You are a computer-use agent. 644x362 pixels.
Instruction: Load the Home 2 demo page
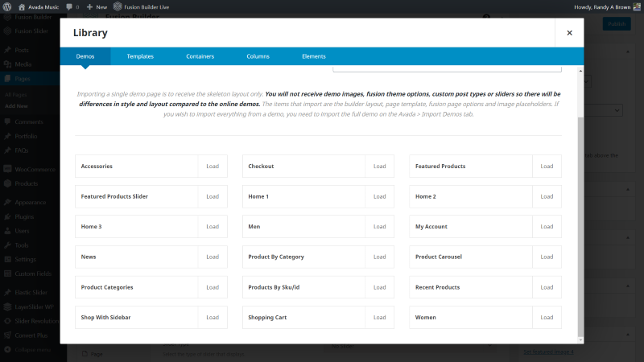[547, 196]
